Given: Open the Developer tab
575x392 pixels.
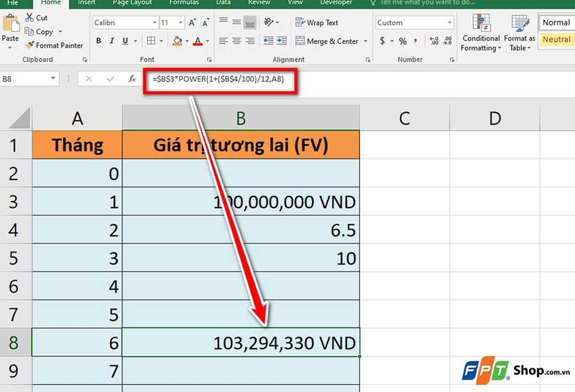Looking at the screenshot, I should [x=336, y=3].
